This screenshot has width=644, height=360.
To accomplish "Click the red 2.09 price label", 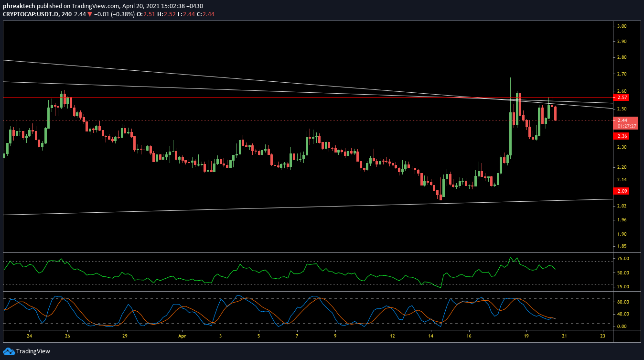I will [x=622, y=191].
